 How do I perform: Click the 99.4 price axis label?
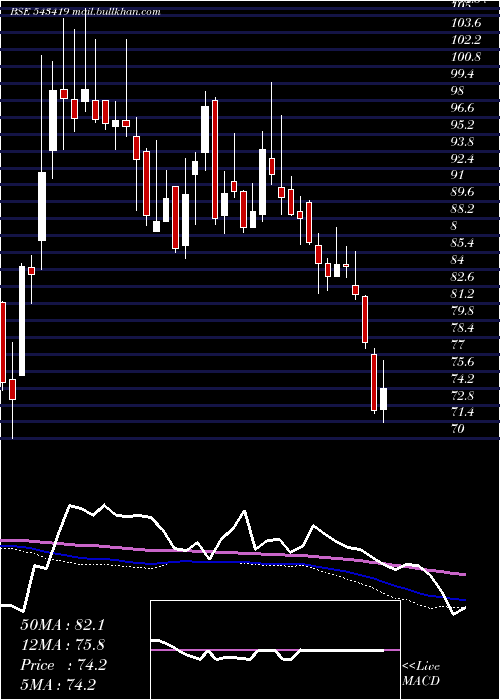[x=464, y=74]
